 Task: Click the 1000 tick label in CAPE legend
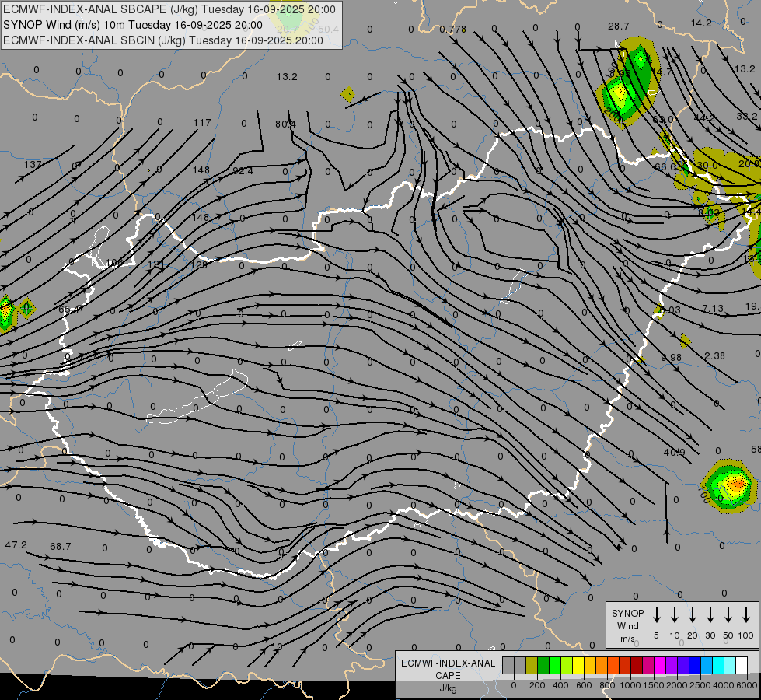[630, 685]
